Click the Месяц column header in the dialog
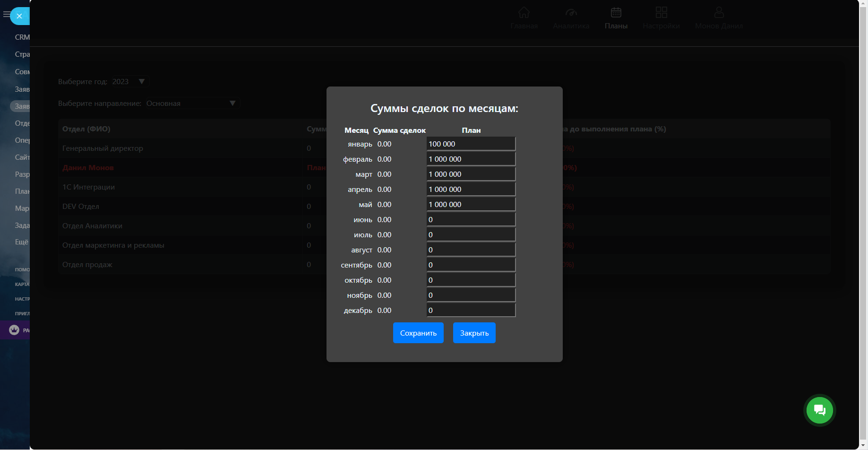Screen dimensions: 868x450 click(356, 130)
